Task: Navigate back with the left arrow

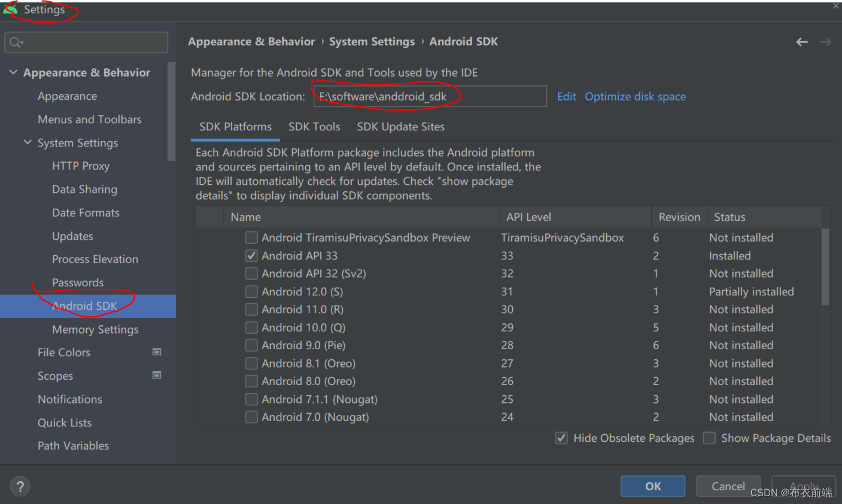Action: 802,42
